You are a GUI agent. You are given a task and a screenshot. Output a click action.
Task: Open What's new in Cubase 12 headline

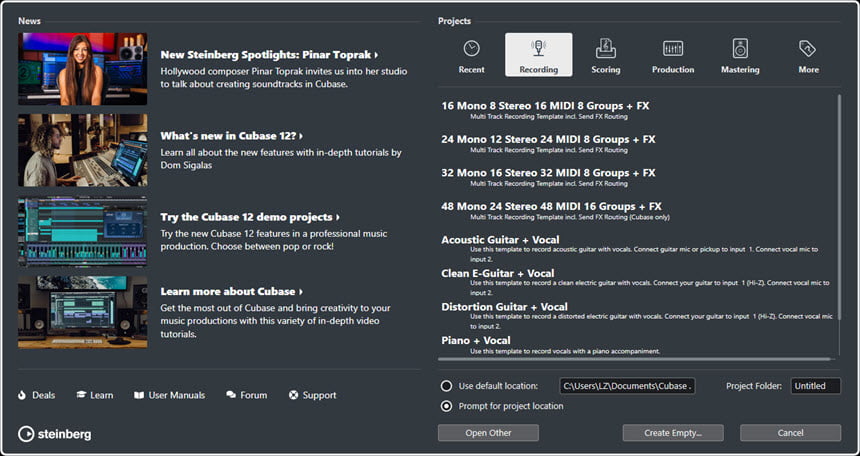[231, 136]
